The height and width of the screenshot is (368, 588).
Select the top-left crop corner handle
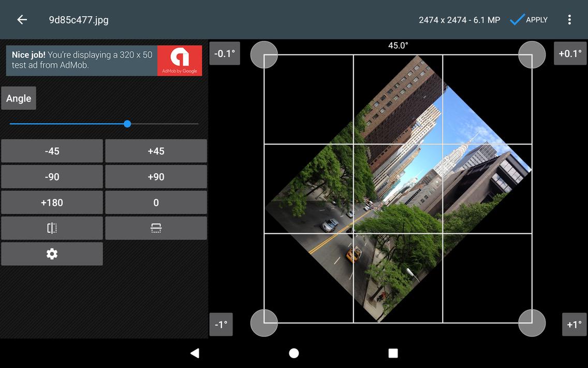point(264,54)
